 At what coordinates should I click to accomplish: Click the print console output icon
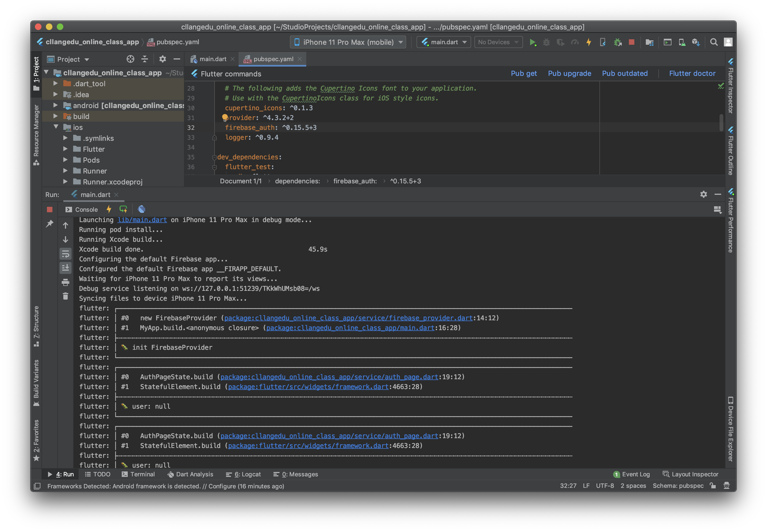[x=65, y=282]
